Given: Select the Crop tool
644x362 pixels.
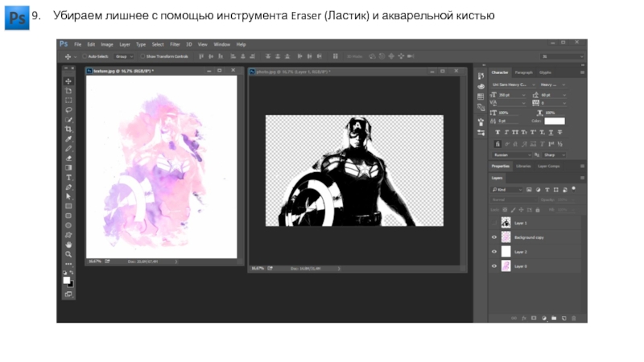Looking at the screenshot, I should pyautogui.click(x=68, y=130).
